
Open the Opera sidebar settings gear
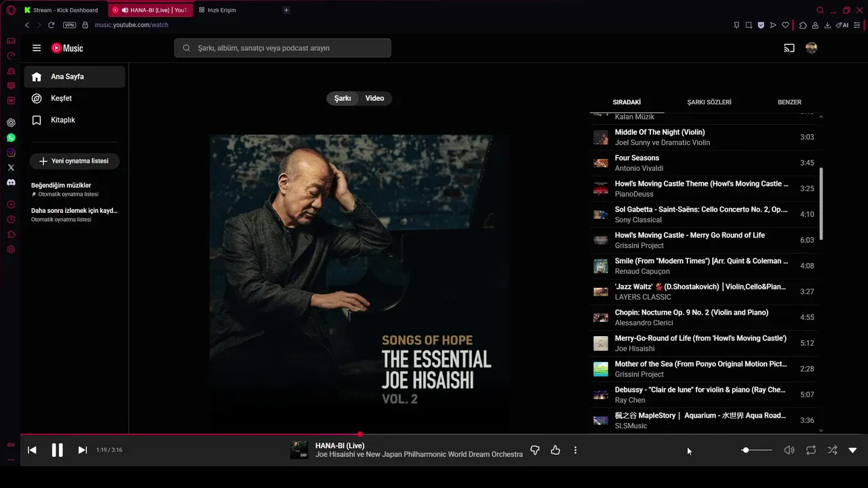(11, 249)
